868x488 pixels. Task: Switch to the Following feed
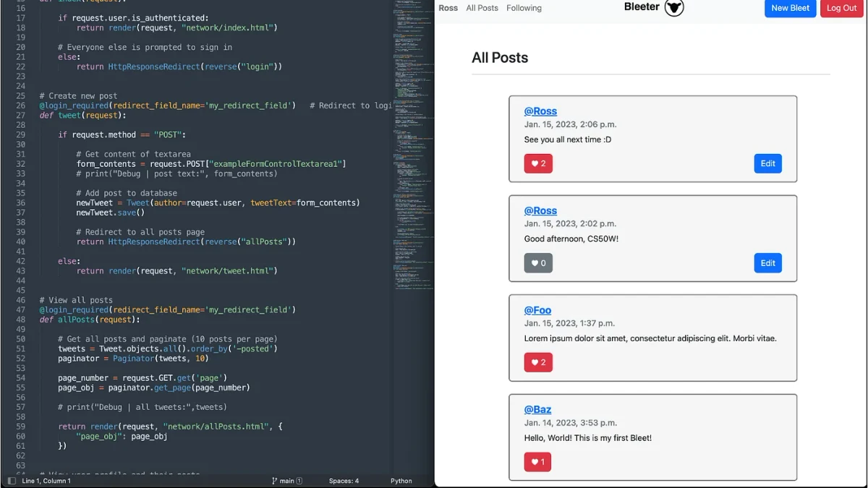click(524, 8)
